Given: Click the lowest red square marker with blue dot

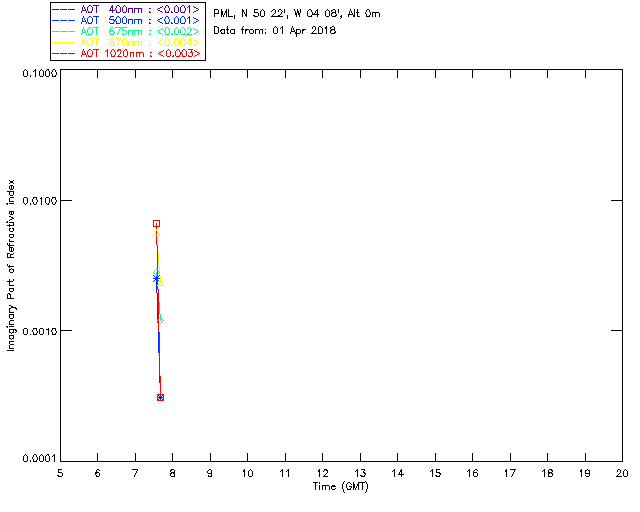Looking at the screenshot, I should tap(160, 397).
